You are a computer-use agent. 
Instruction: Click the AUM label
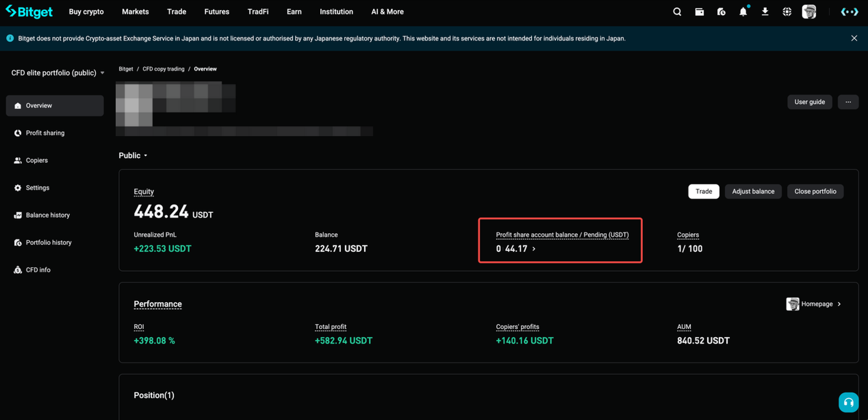coord(684,327)
